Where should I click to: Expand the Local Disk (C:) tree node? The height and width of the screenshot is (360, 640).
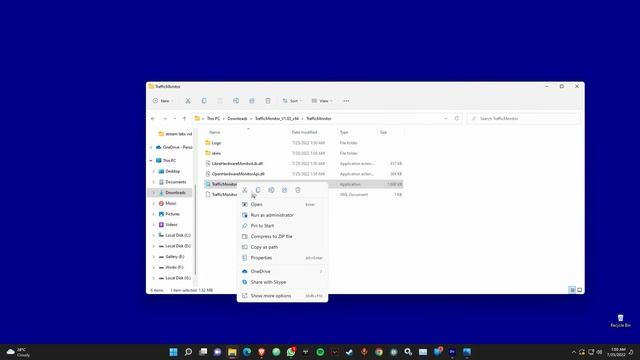[x=154, y=236]
